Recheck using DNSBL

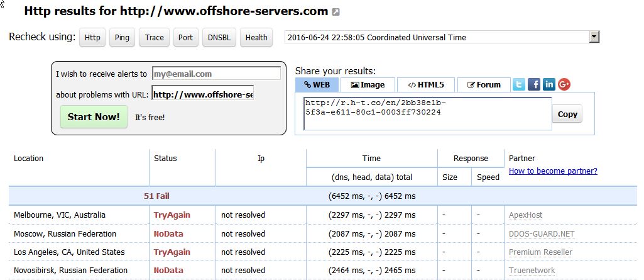tap(219, 37)
